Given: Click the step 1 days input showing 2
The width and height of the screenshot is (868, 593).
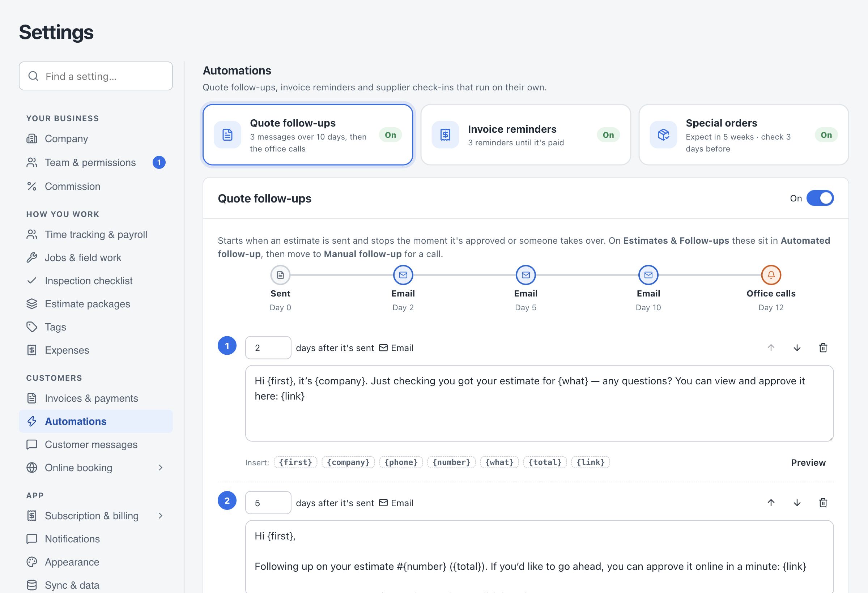Looking at the screenshot, I should 268,347.
